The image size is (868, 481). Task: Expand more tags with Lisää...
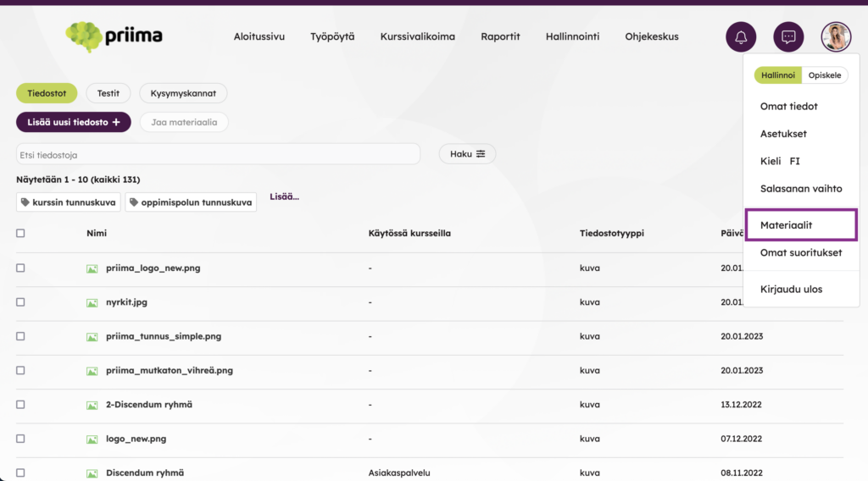(x=284, y=196)
